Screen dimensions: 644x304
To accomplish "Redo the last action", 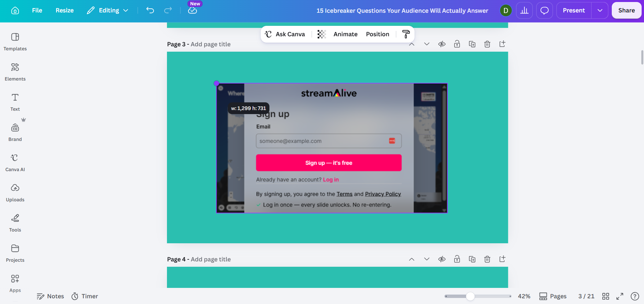I will [x=168, y=10].
